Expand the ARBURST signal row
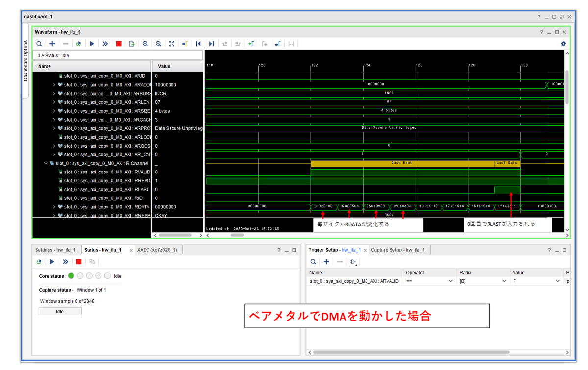The height and width of the screenshot is (370, 588). pyautogui.click(x=54, y=94)
